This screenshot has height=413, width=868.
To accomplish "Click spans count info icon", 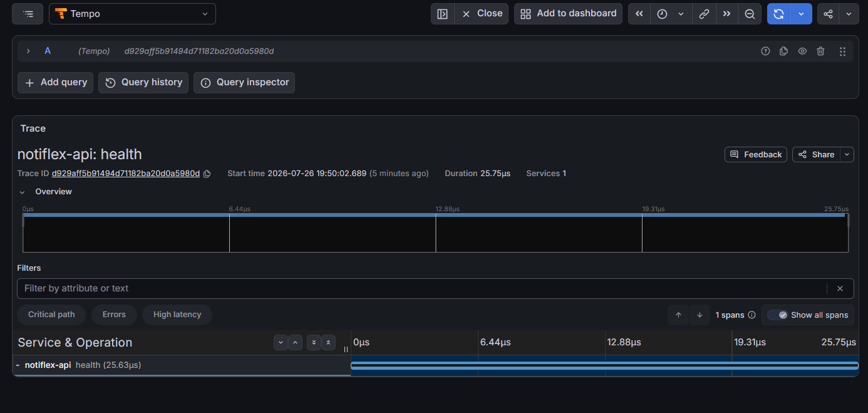I will pos(752,315).
